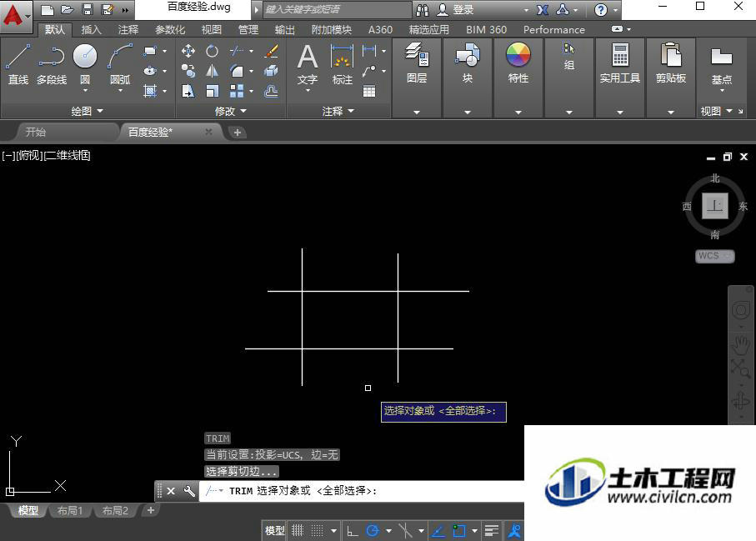756x541 pixels.
Task: Expand the 注释 (Annotation) panel
Action: pyautogui.click(x=338, y=112)
